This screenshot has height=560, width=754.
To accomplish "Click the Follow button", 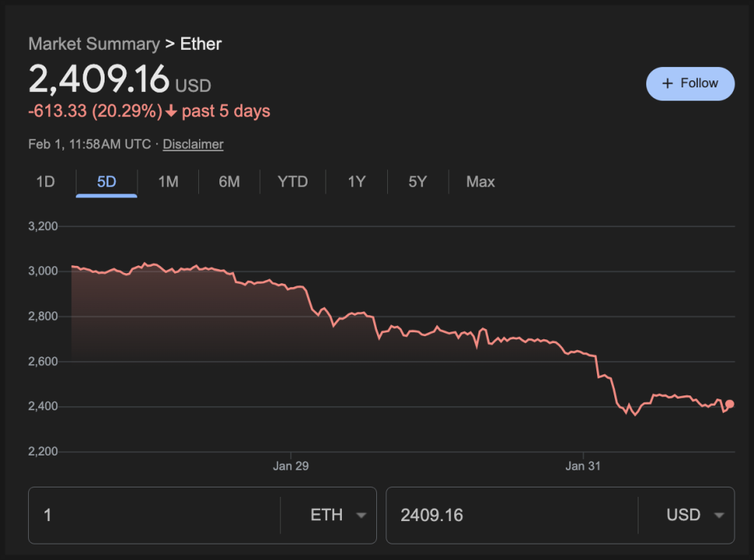I will pyautogui.click(x=690, y=83).
